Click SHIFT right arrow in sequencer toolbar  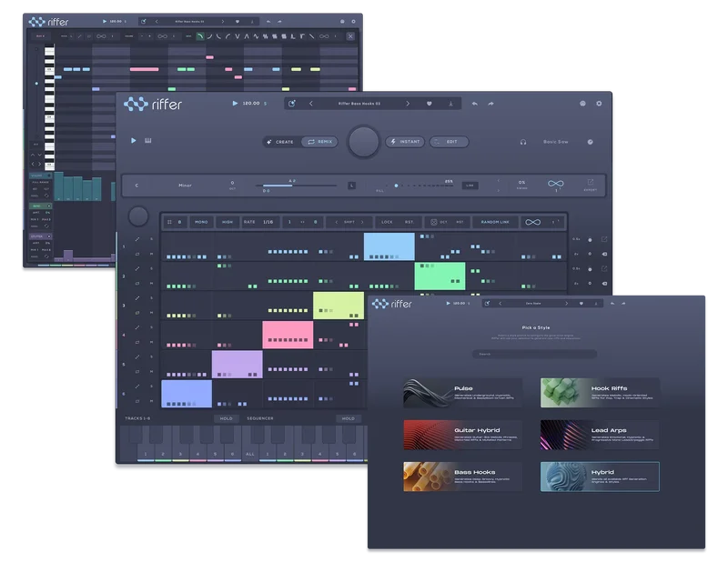pyautogui.click(x=362, y=222)
